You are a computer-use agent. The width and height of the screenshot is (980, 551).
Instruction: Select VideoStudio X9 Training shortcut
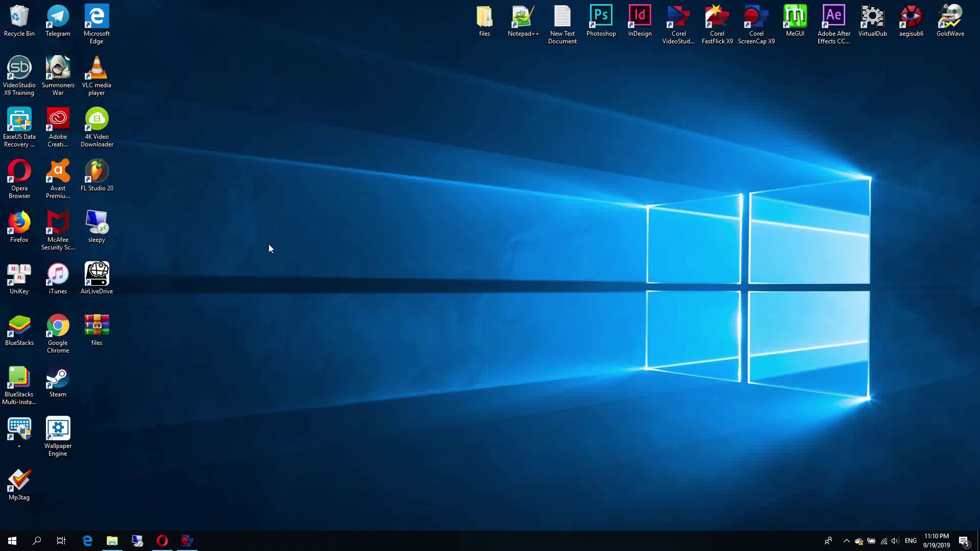[x=19, y=76]
